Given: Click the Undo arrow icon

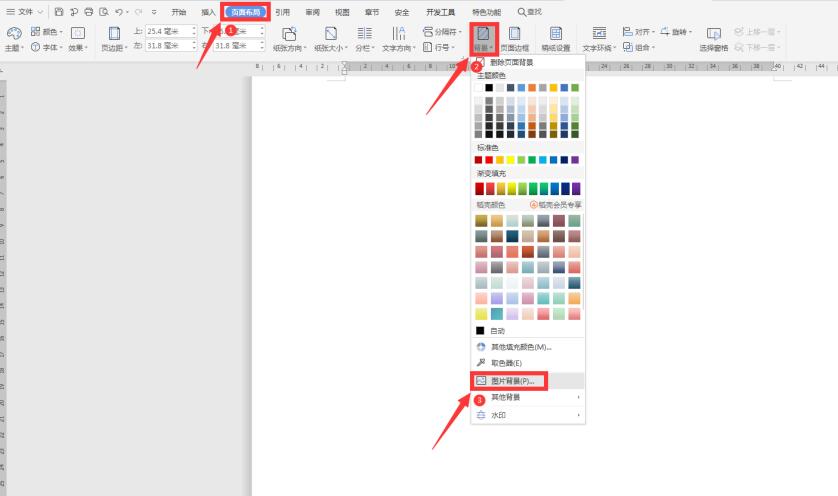Looking at the screenshot, I should point(119,12).
